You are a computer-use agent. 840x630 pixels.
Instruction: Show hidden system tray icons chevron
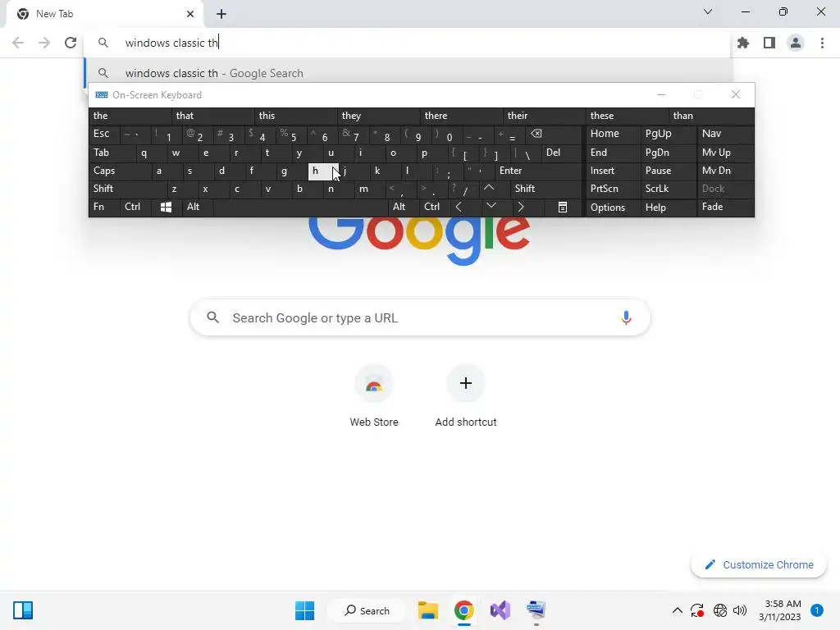click(677, 610)
